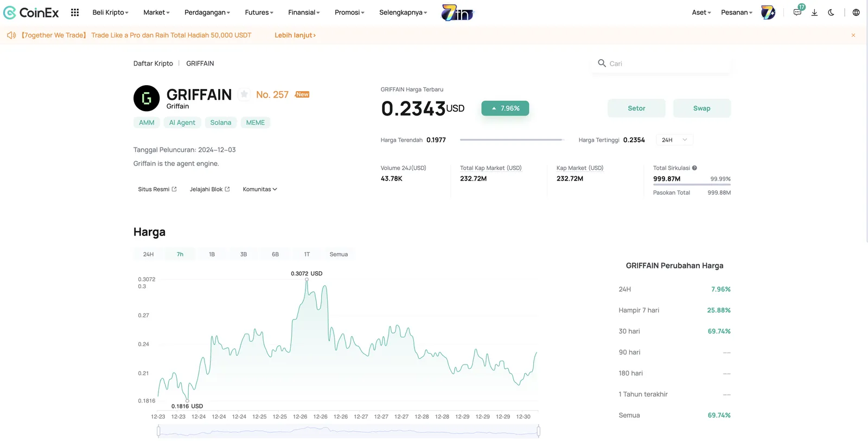Click the Total Sirkulasi help icon
Screen dimensions: 868x441
click(694, 168)
